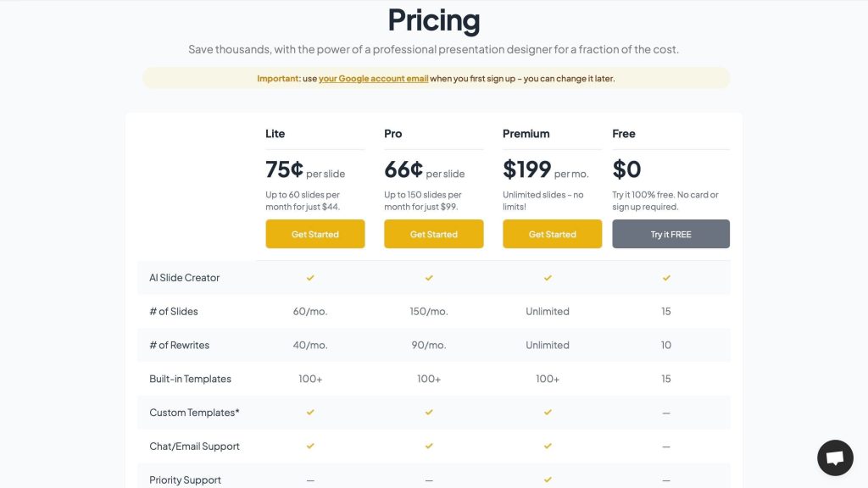Click the Try it FREE button
868x488 pixels.
670,234
